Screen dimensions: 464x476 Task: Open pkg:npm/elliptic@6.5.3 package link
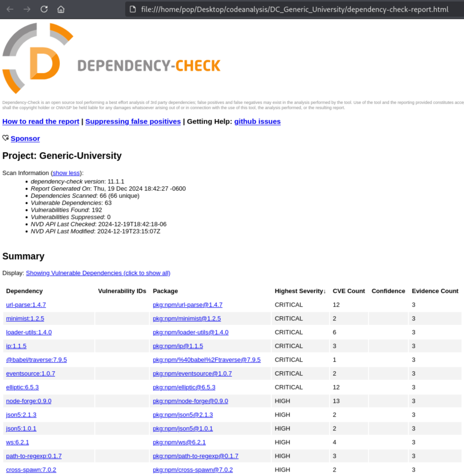184,388
